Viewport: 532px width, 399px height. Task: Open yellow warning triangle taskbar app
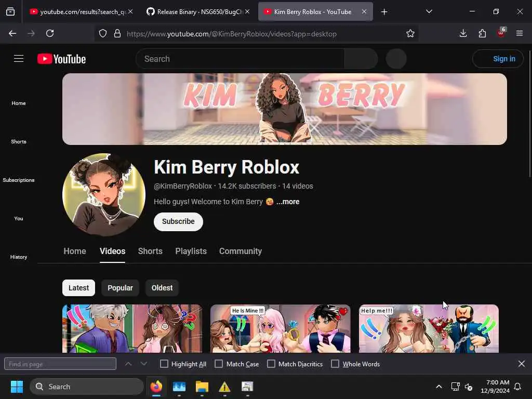pos(224,387)
